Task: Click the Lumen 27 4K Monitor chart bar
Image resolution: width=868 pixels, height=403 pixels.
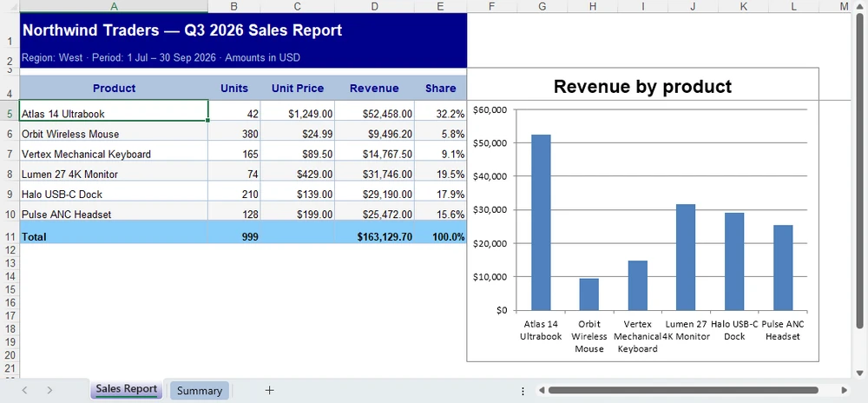Action: pos(686,257)
